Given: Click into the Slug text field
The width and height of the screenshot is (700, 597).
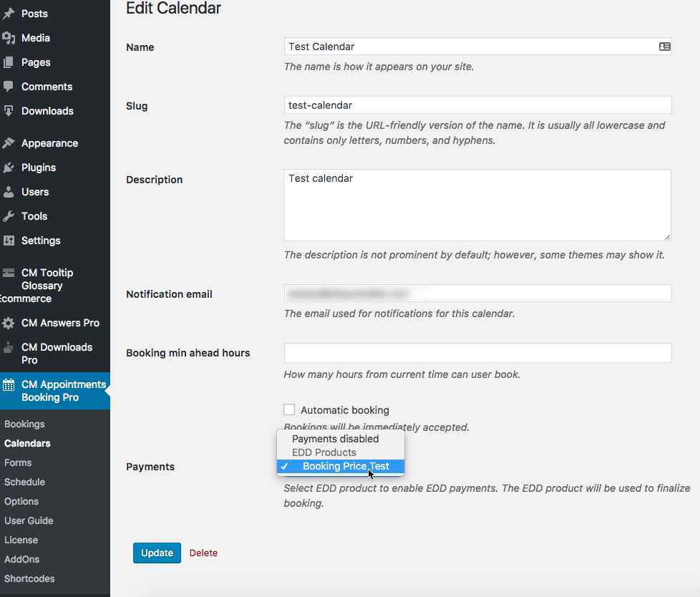Looking at the screenshot, I should tap(477, 105).
